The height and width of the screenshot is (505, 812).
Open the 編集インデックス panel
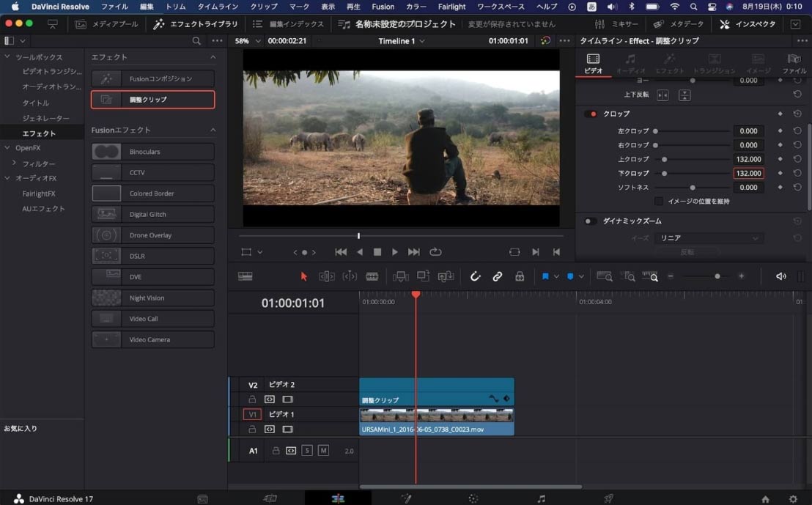click(x=289, y=23)
